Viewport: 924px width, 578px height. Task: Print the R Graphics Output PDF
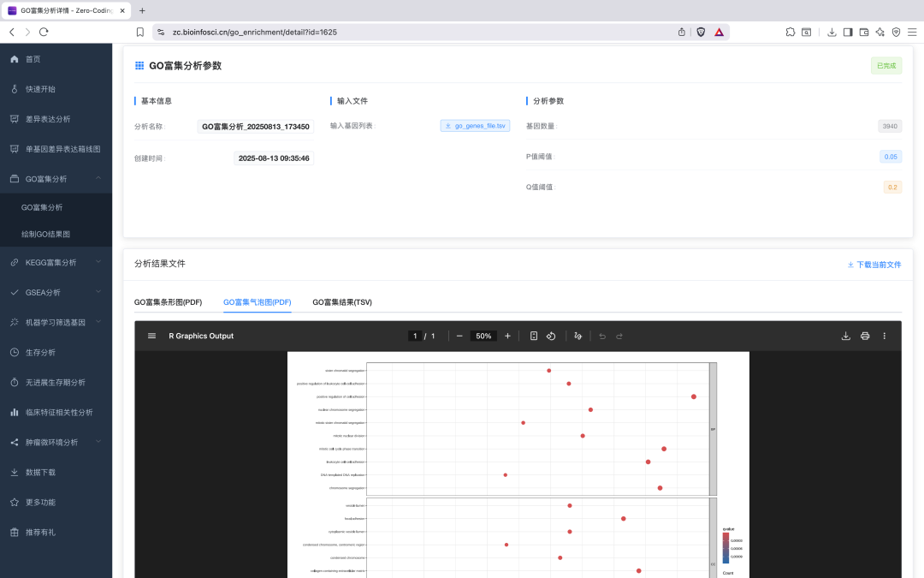coord(865,336)
